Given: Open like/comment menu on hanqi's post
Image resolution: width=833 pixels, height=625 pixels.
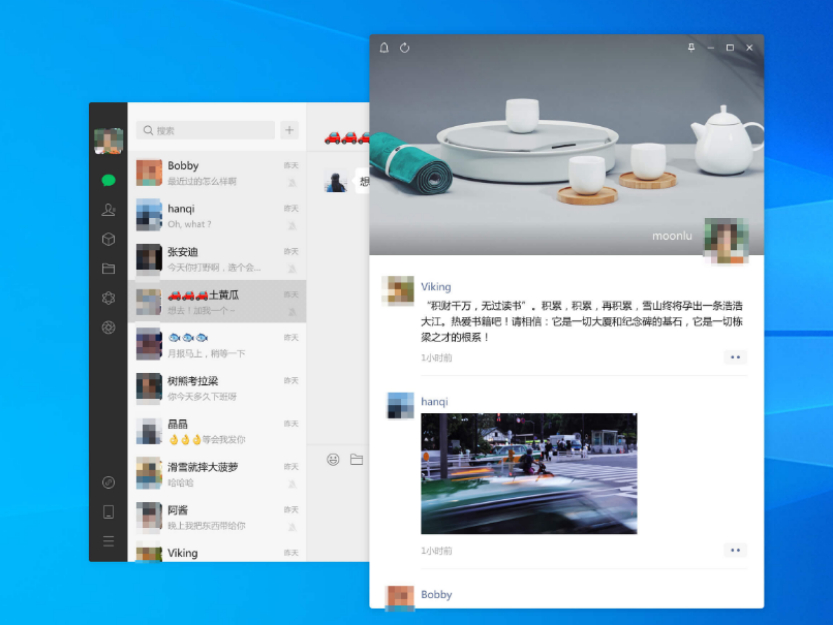Looking at the screenshot, I should click(735, 550).
